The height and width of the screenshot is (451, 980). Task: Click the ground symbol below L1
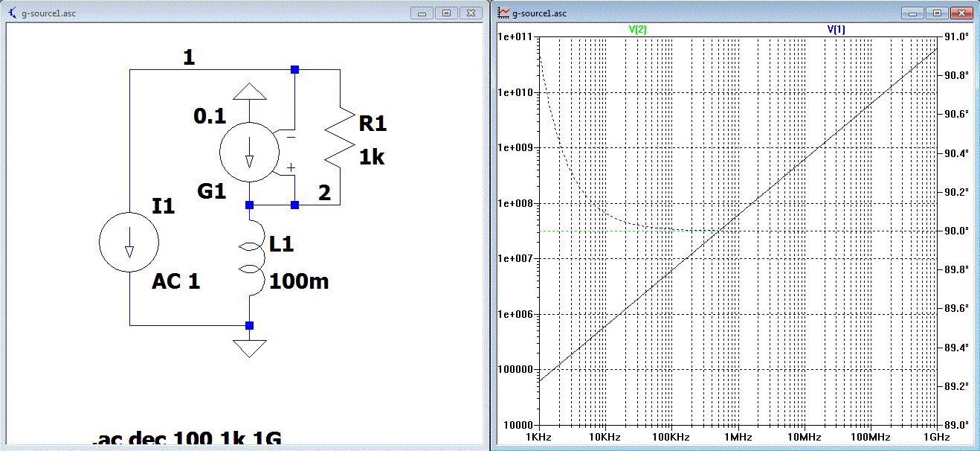coord(249,348)
